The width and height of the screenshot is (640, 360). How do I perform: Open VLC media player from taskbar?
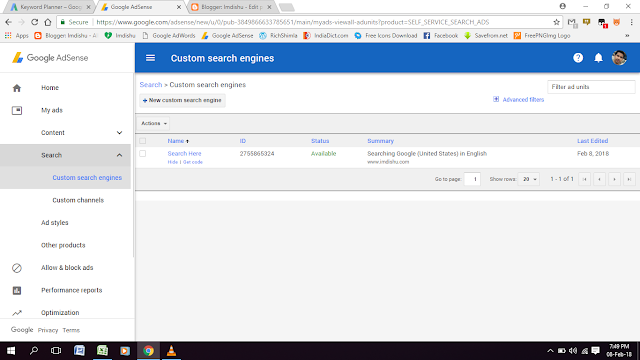coord(171,351)
